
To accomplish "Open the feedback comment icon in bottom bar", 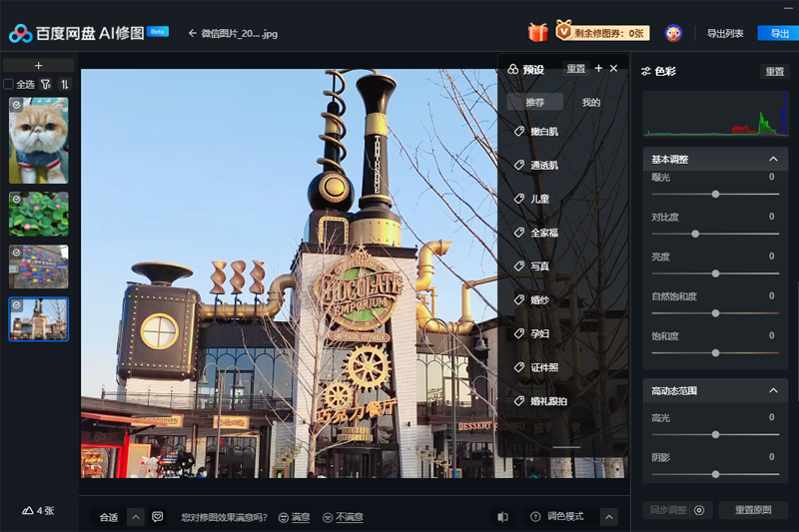I will click(158, 516).
